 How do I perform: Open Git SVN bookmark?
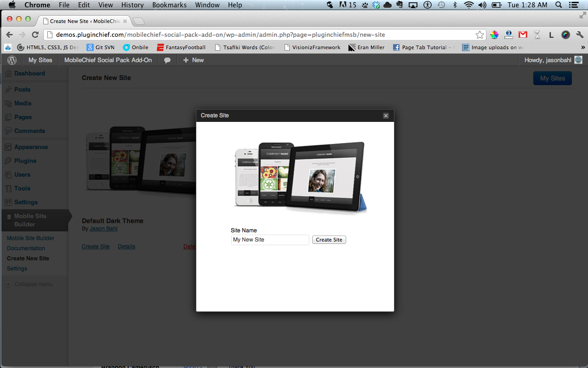[100, 47]
